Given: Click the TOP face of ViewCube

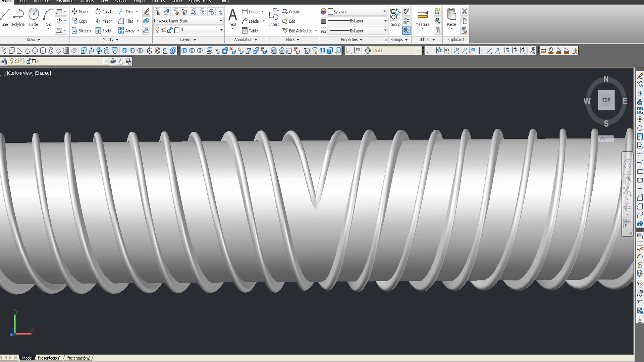Looking at the screenshot, I should click(606, 100).
